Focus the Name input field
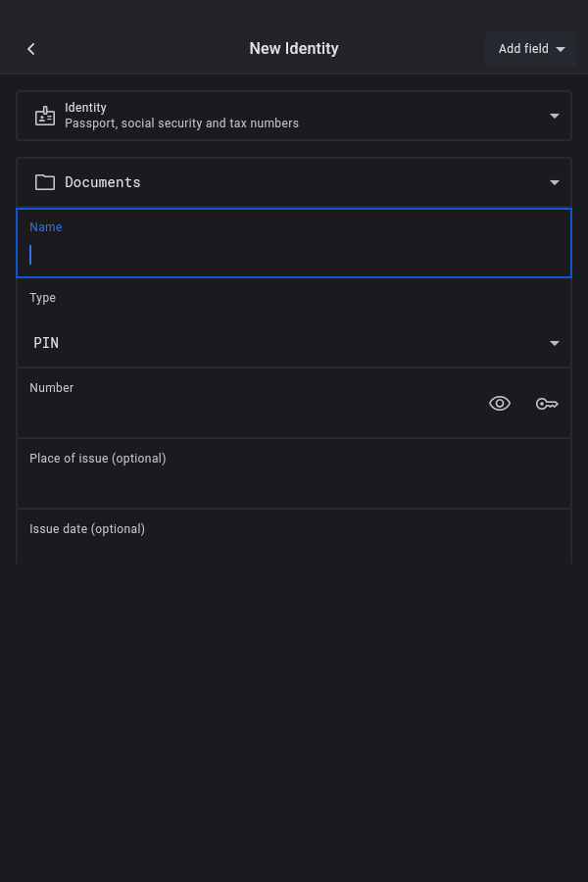The image size is (588, 882). pos(294,255)
